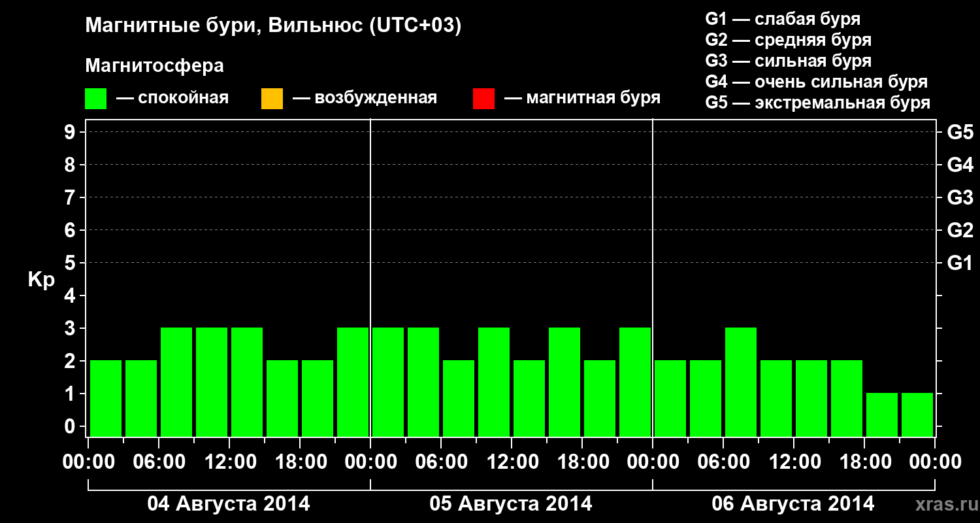The image size is (980, 523).
Task: Click the 'G3 — сильная буря' legend line
Action: [x=788, y=61]
